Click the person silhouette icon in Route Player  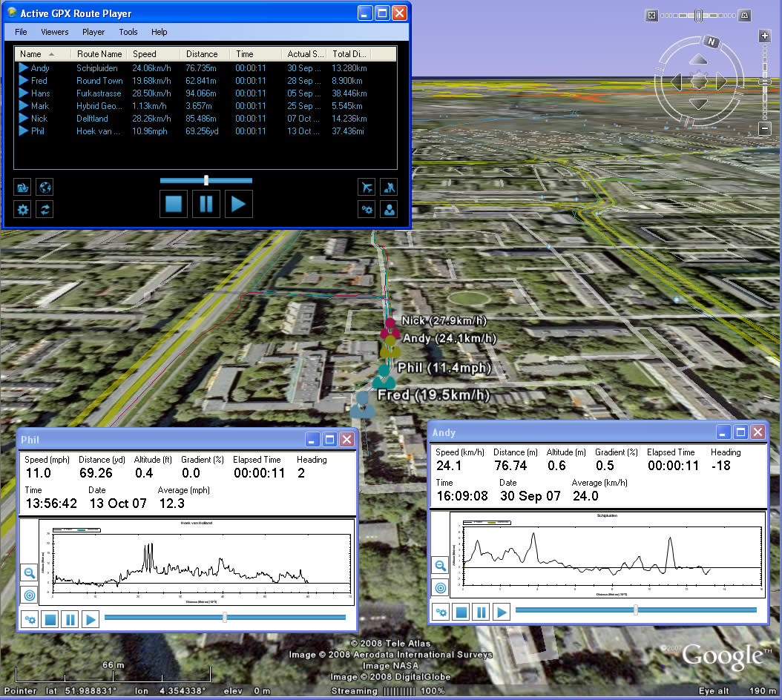point(389,210)
